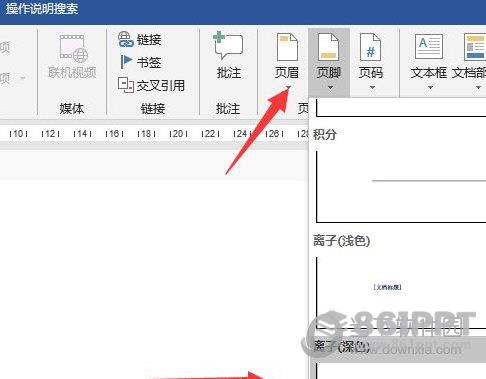Select the 积分 footer preview

[x=401, y=187]
